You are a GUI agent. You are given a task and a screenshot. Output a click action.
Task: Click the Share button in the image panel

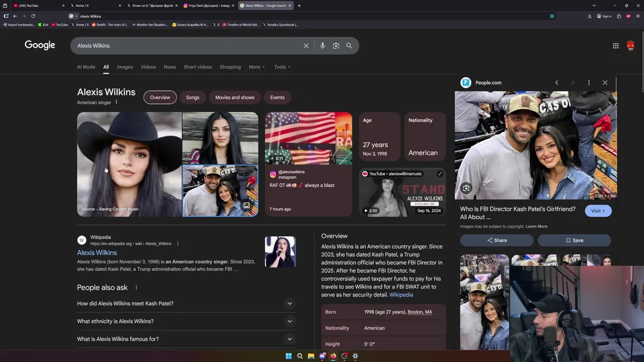click(497, 240)
